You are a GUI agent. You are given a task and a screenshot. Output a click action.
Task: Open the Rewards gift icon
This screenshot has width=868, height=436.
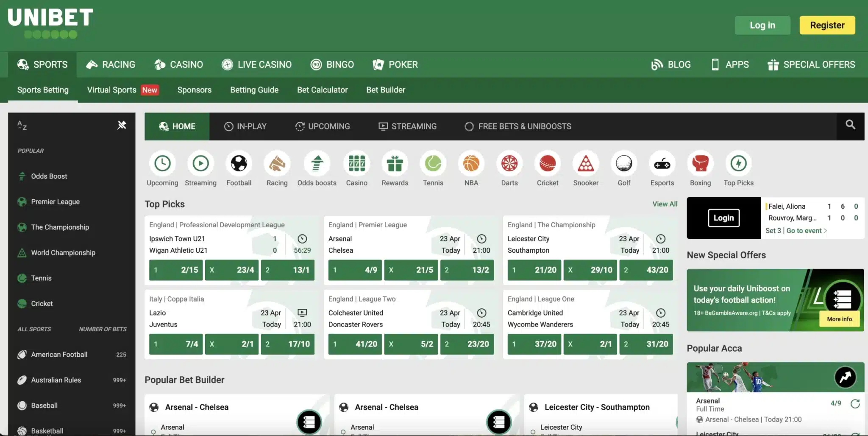point(395,163)
